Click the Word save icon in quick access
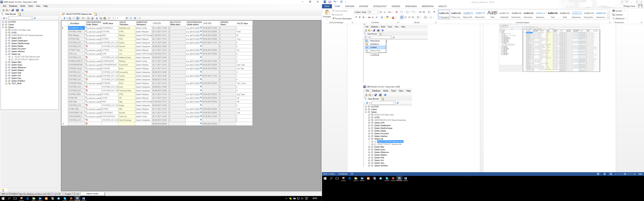 (x=330, y=2)
